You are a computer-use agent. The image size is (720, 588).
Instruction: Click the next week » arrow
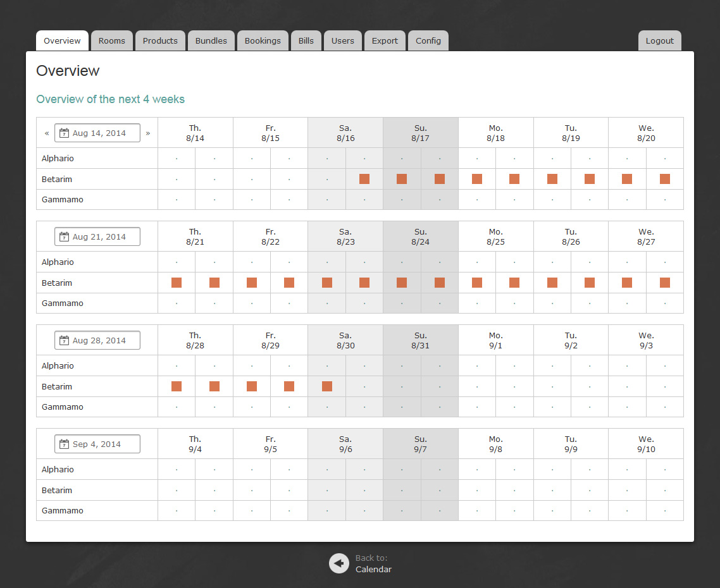coord(148,133)
